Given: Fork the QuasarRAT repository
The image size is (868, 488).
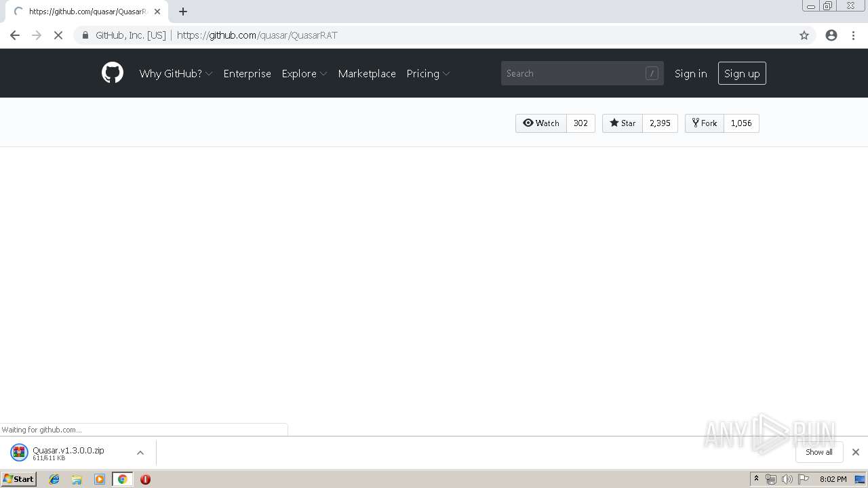Looking at the screenshot, I should point(705,123).
